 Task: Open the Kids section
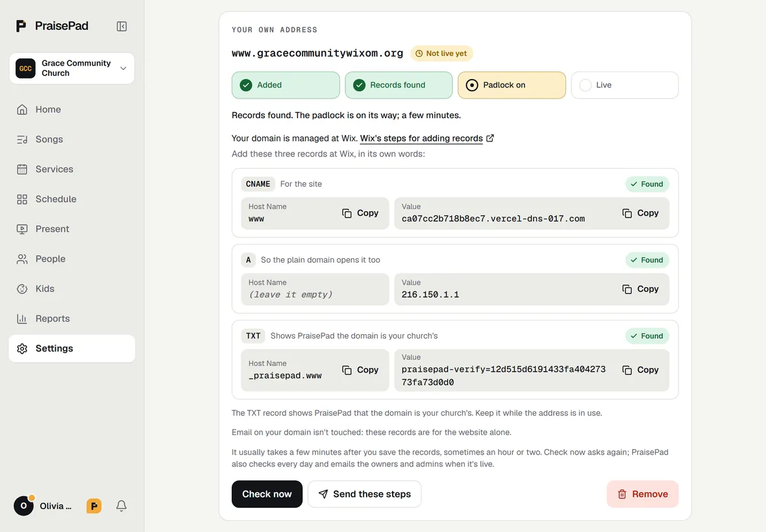click(72, 289)
